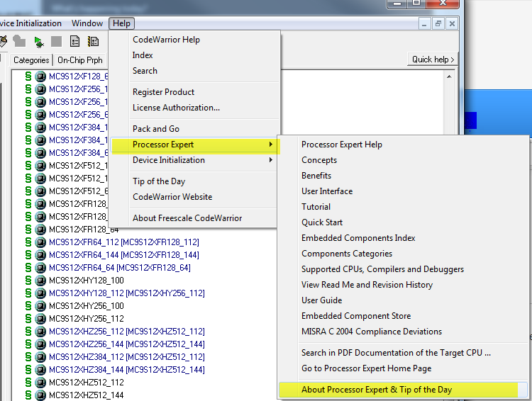Image resolution: width=532 pixels, height=401 pixels.
Task: Open the Device Initialization menu bar item
Action: coord(31,23)
